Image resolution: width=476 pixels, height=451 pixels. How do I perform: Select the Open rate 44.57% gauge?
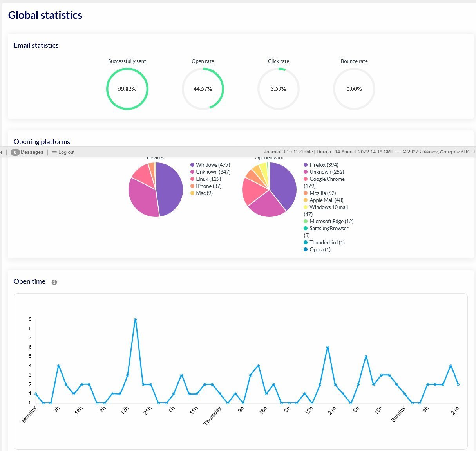coord(203,89)
